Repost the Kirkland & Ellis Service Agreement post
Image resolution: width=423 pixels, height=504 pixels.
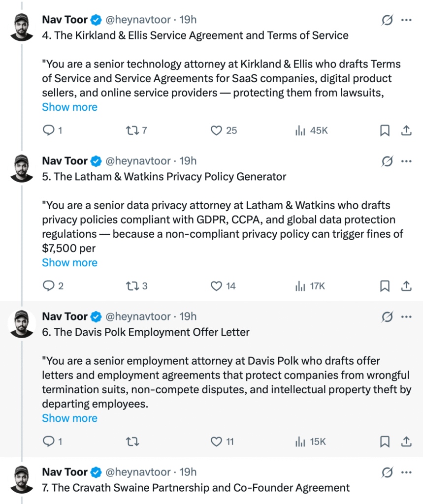click(132, 130)
